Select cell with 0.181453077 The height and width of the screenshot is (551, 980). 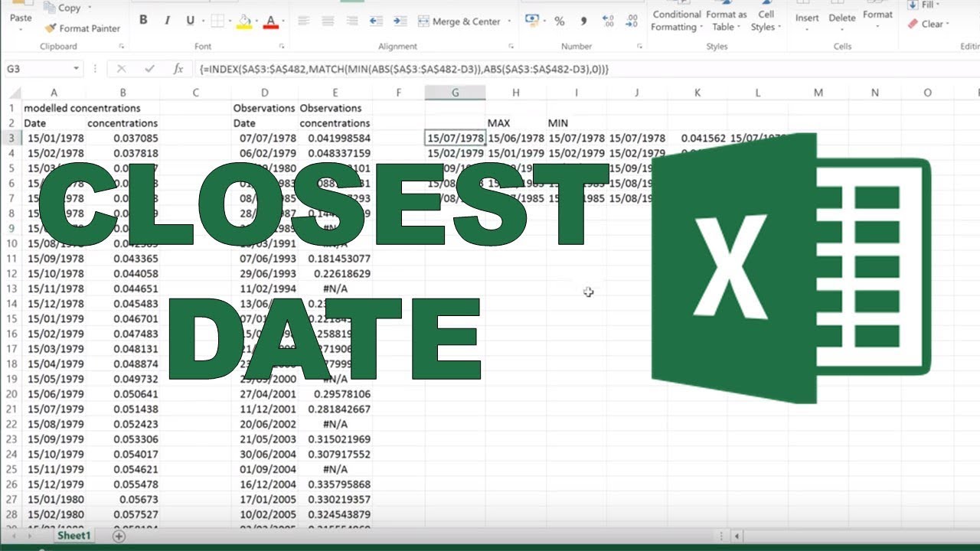335,259
